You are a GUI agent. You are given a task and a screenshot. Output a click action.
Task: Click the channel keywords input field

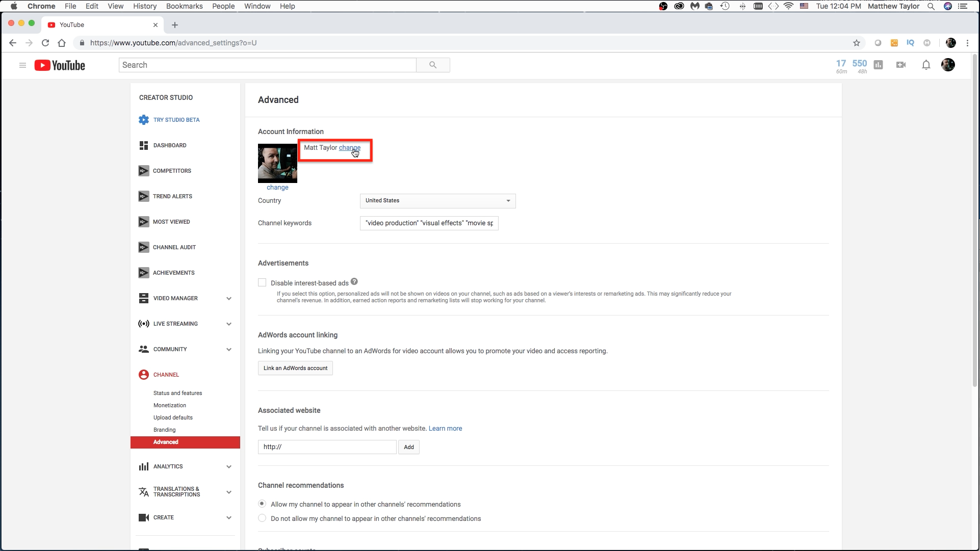(429, 223)
